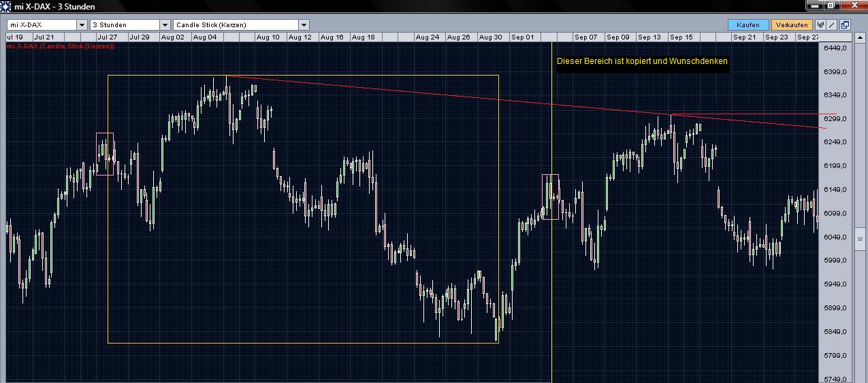Click the Sep 15 date label

(x=681, y=37)
